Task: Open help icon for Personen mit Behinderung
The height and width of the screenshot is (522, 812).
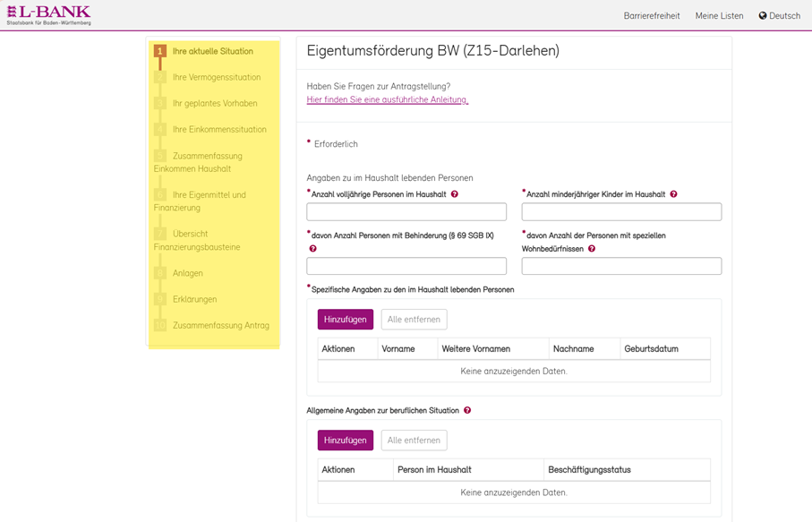Action: click(312, 249)
